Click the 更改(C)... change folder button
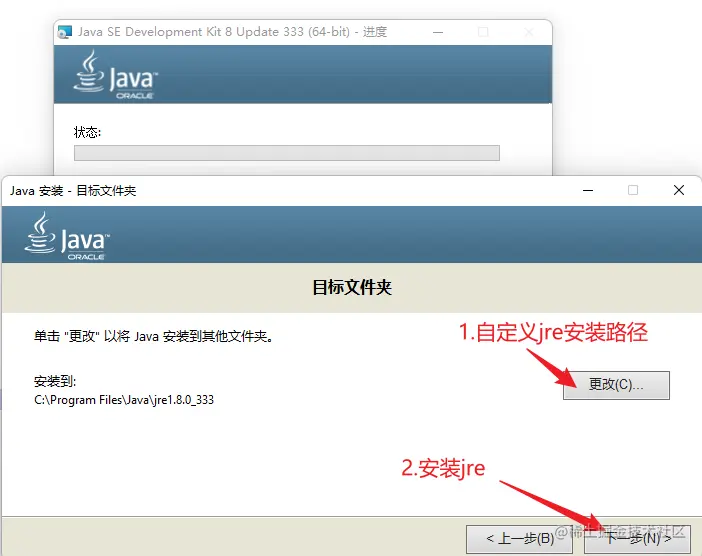This screenshot has width=702, height=556. click(x=616, y=385)
